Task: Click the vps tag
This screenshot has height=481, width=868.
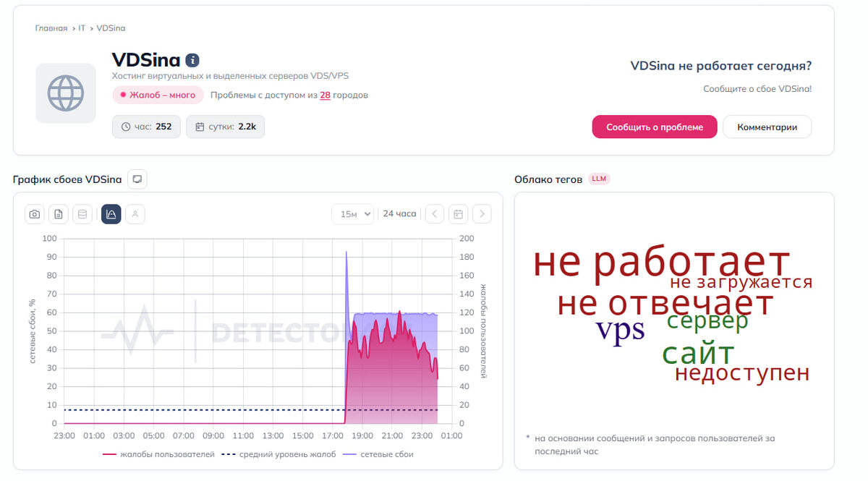Action: coord(620,329)
